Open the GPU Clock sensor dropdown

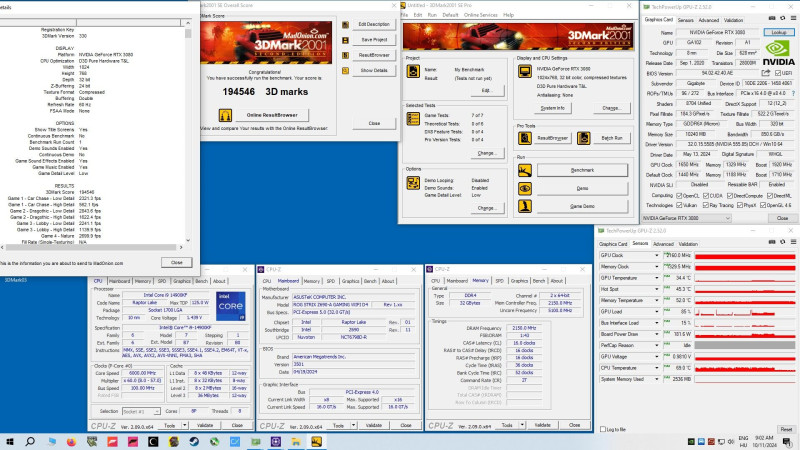(657, 256)
